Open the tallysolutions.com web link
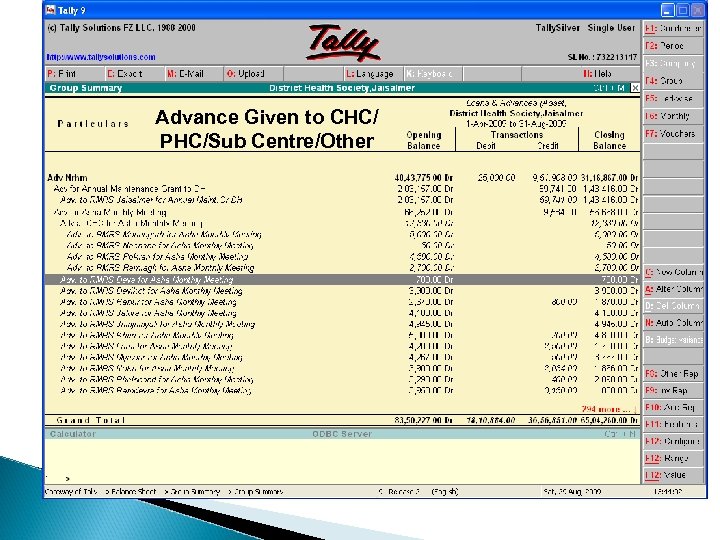Viewport: 720px width, 540px height. [x=101, y=57]
